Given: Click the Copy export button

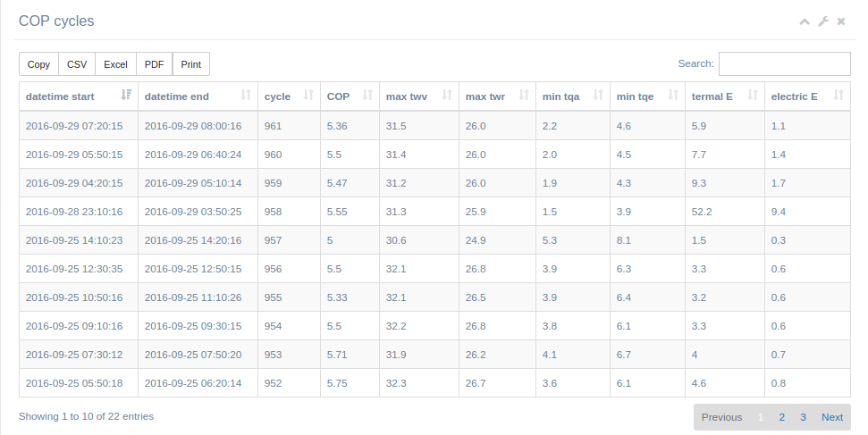Looking at the screenshot, I should [x=38, y=64].
